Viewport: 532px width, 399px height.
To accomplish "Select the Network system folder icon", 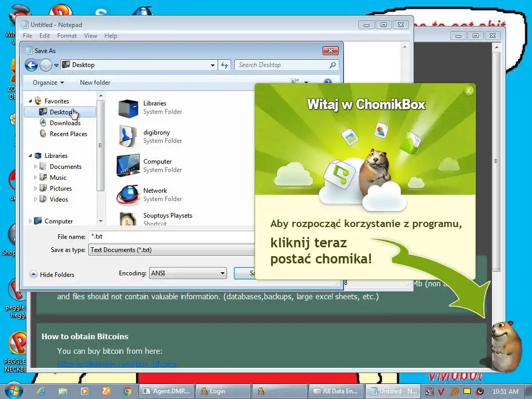I will pos(128,195).
